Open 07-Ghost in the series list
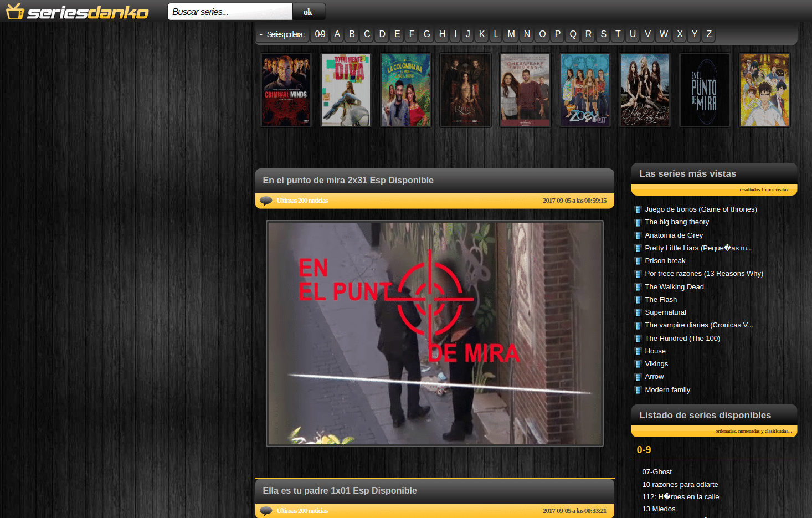The height and width of the screenshot is (518, 812). tap(656, 472)
